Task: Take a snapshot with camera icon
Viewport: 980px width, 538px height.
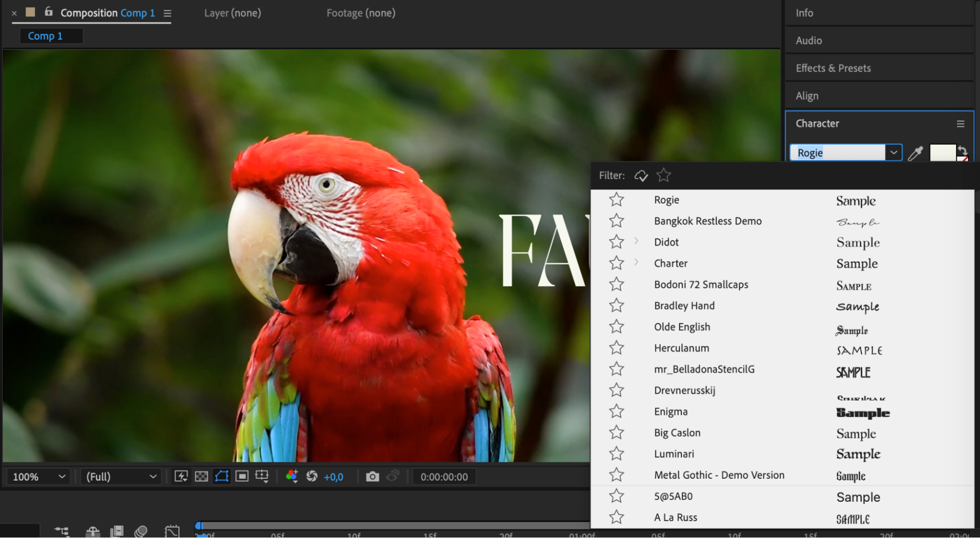Action: pos(372,477)
